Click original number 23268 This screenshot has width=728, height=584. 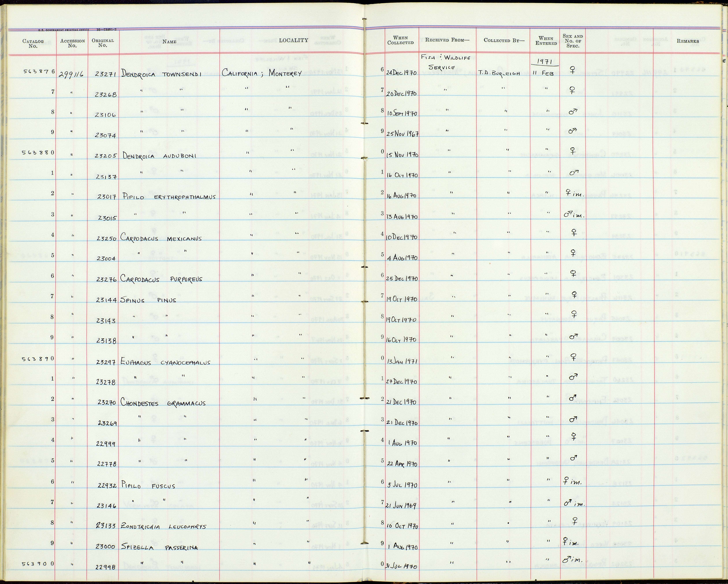click(106, 95)
